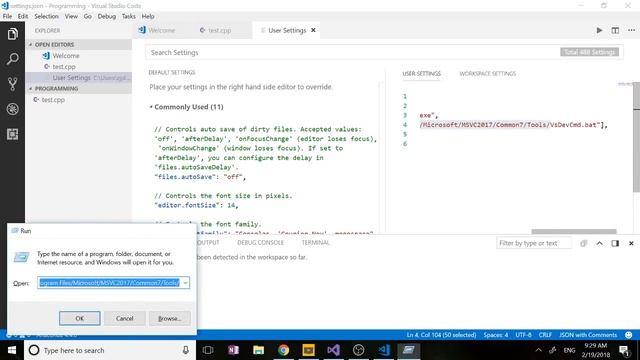Select Welcome in Open Editors list

(x=79, y=56)
